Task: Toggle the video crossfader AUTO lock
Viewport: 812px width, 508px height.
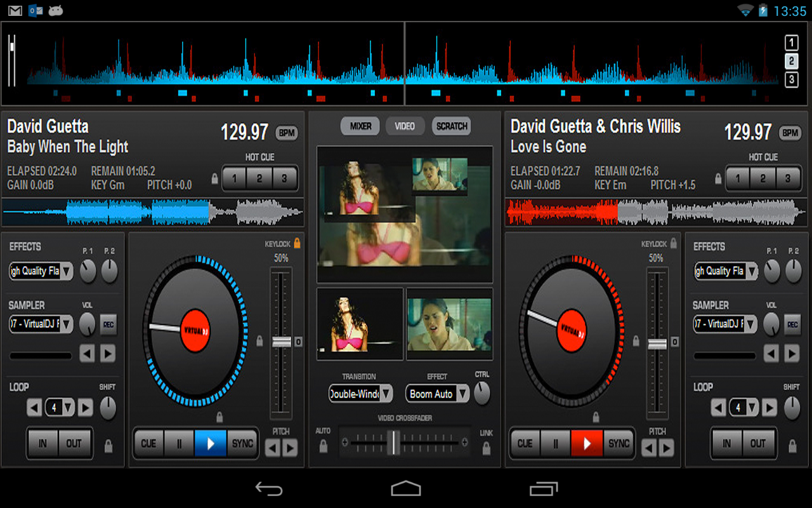Action: 323,446
